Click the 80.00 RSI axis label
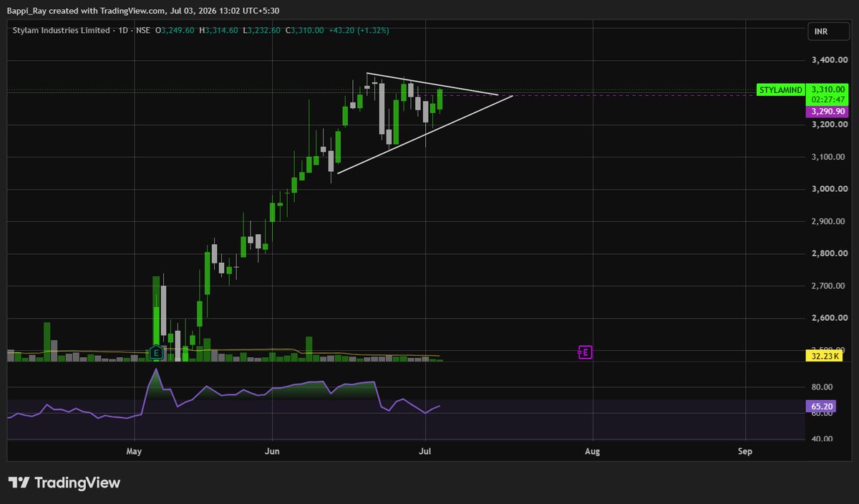The image size is (859, 504). click(822, 387)
